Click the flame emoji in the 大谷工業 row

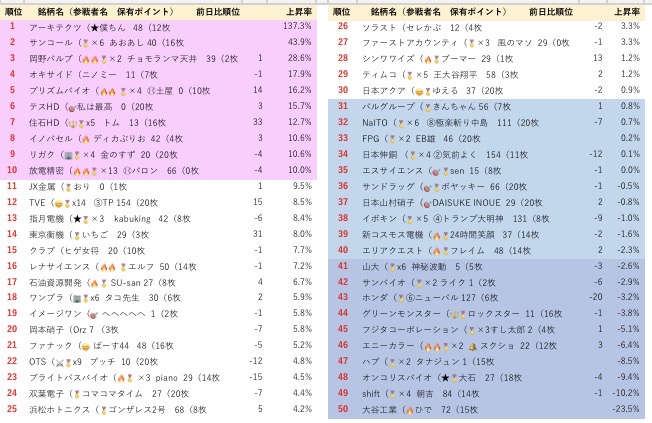click(x=411, y=409)
